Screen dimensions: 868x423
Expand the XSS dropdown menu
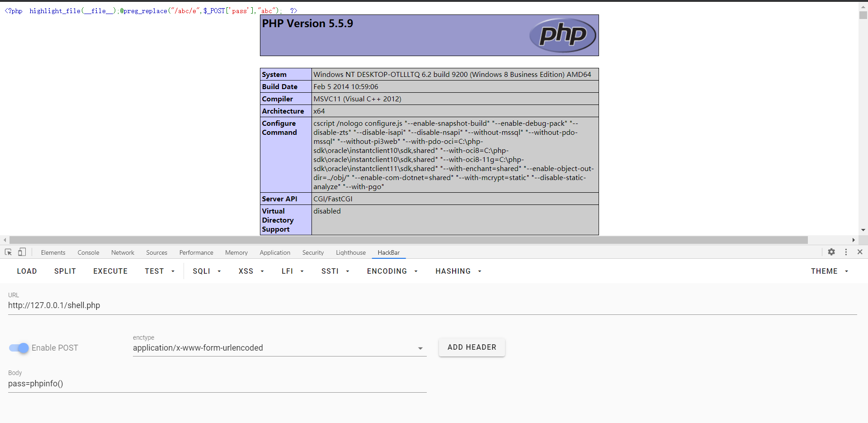coord(251,271)
